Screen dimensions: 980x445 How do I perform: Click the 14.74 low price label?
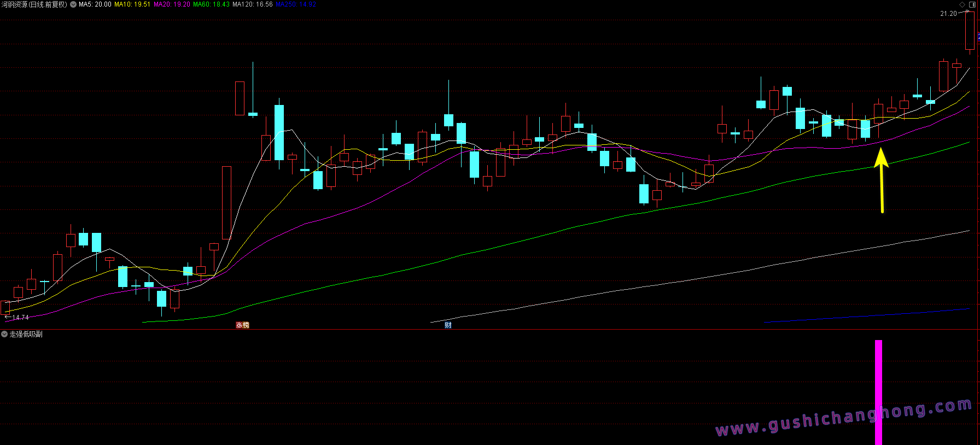pyautogui.click(x=20, y=318)
